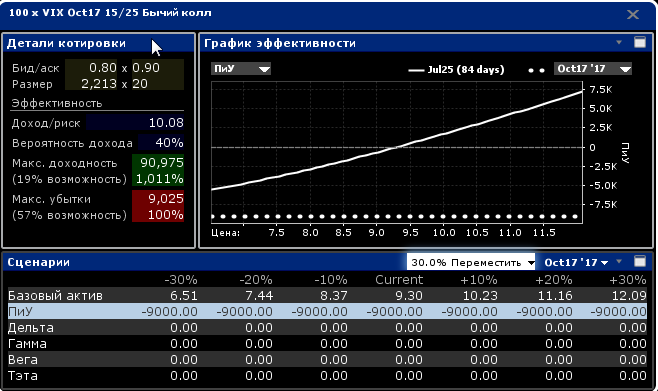Select the Current column header in scenarios
Image resolution: width=658 pixels, height=391 pixels.
(x=399, y=280)
